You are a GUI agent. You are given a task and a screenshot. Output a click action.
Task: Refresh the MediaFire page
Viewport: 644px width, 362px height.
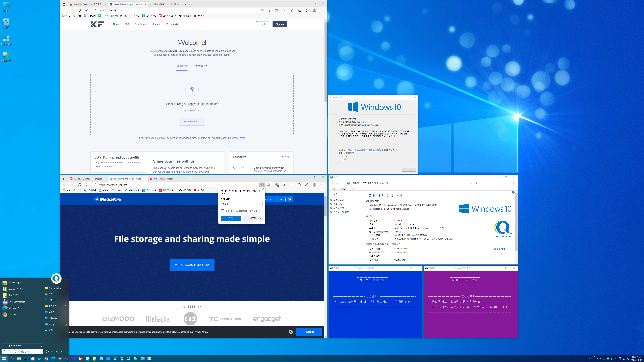coord(79,185)
